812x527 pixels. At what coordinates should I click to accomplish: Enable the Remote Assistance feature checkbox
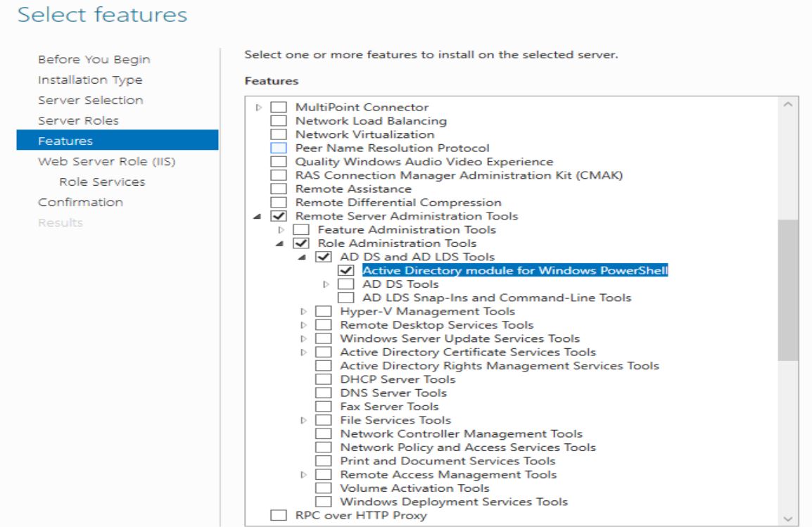[x=280, y=189]
